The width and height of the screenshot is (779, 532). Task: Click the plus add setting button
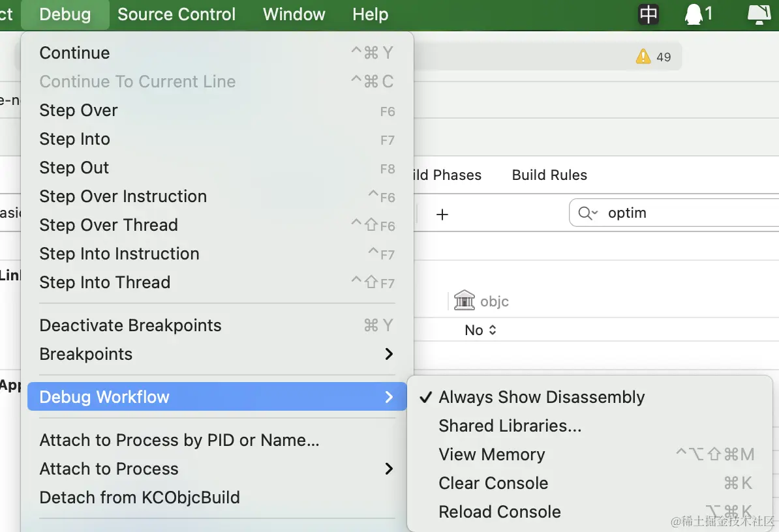(x=442, y=214)
